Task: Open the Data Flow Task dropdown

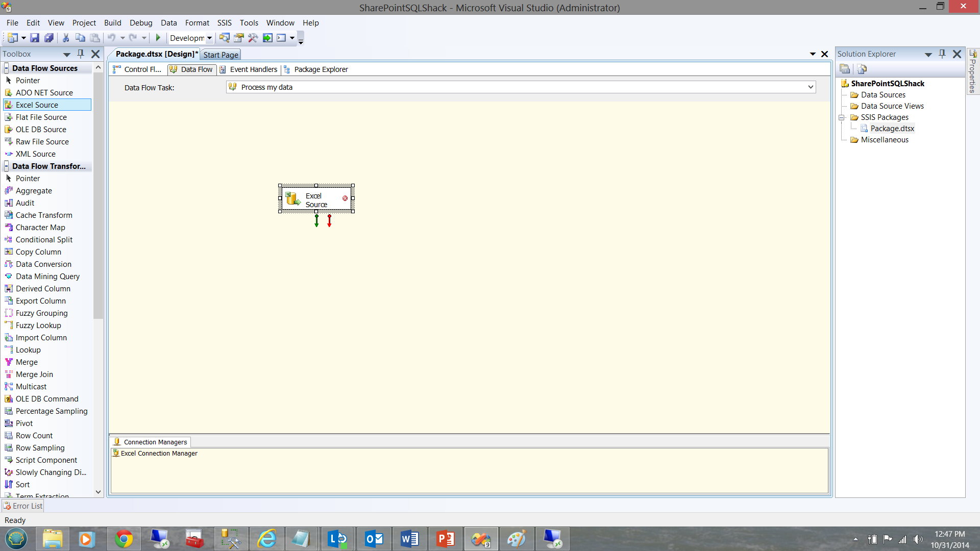Action: [x=810, y=87]
